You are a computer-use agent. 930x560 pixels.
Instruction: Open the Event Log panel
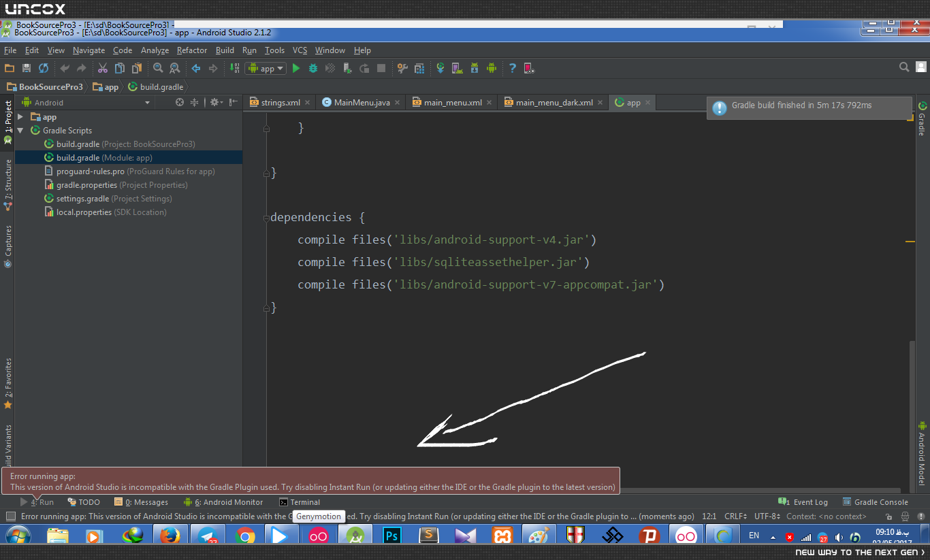coord(803,502)
